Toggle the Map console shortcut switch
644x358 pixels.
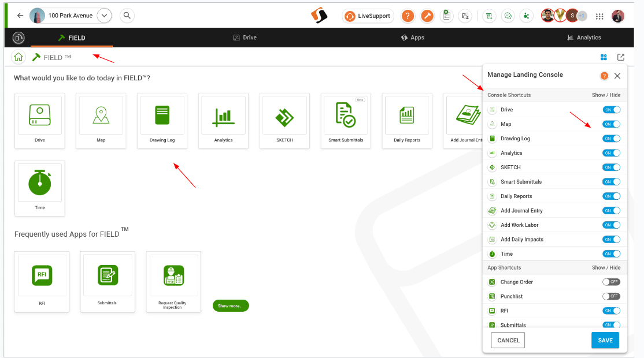coord(611,124)
